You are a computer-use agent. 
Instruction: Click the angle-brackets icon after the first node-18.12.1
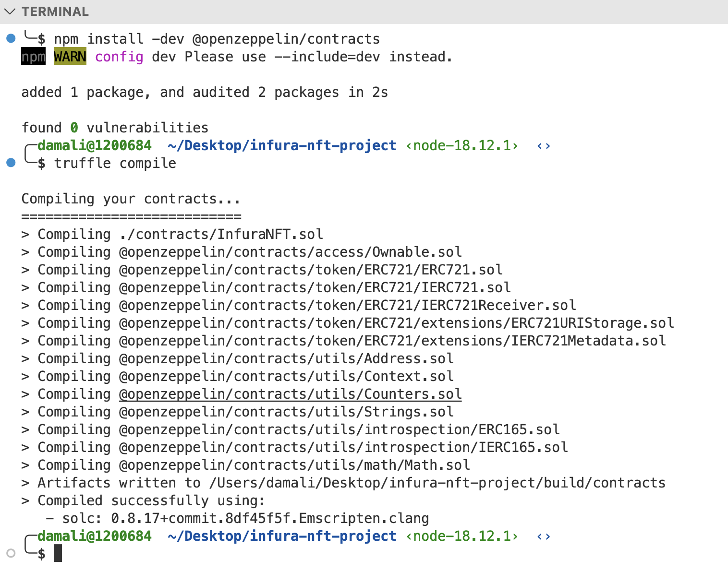(544, 145)
